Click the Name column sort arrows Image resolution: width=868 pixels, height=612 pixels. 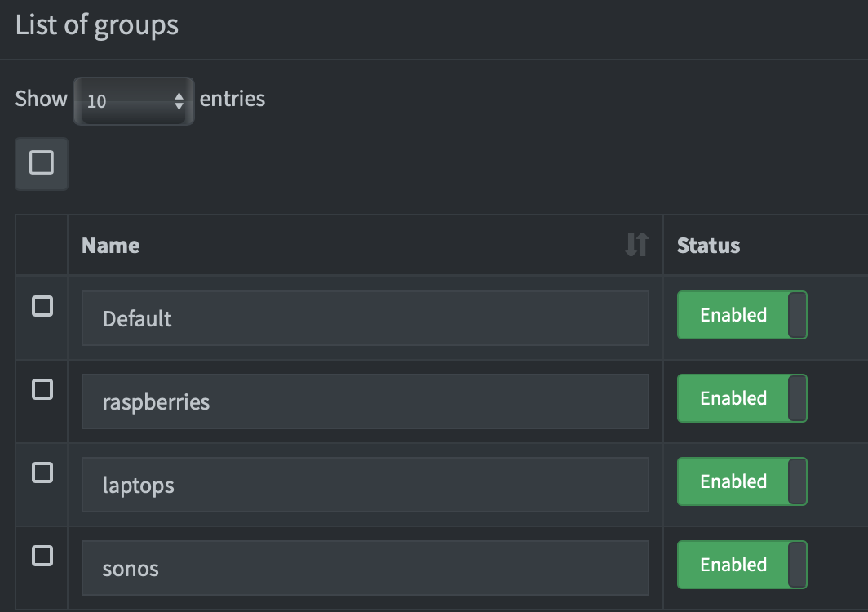[x=637, y=245]
